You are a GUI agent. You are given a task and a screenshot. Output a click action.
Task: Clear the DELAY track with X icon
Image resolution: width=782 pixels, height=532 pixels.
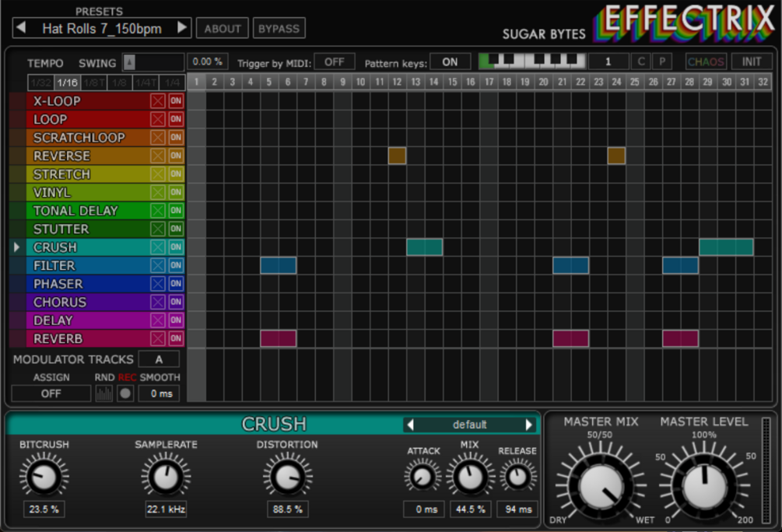[158, 320]
